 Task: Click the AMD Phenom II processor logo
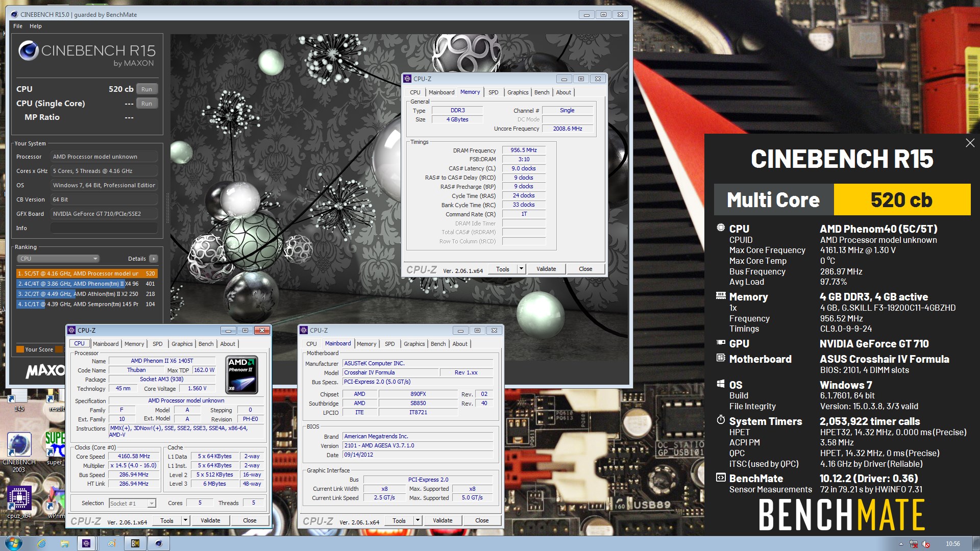coord(241,375)
